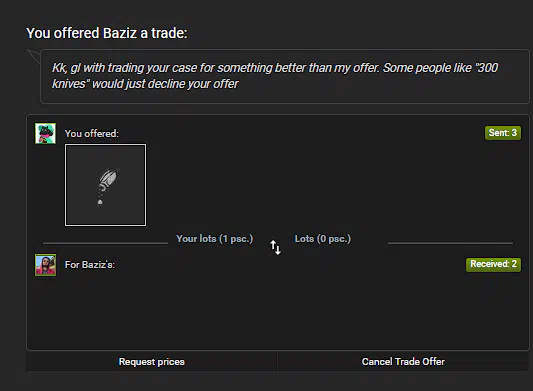Click the green Sent: 3 badge
533x391 pixels.
coord(503,133)
